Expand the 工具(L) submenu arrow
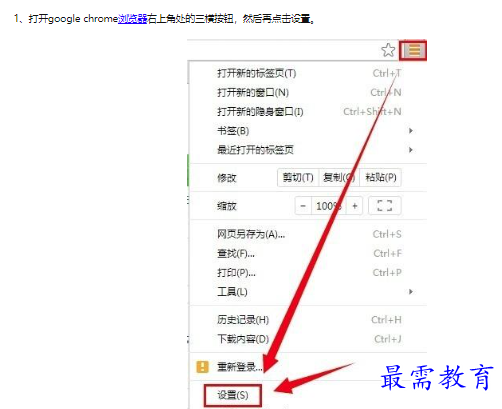This screenshot has height=409, width=502. point(411,292)
